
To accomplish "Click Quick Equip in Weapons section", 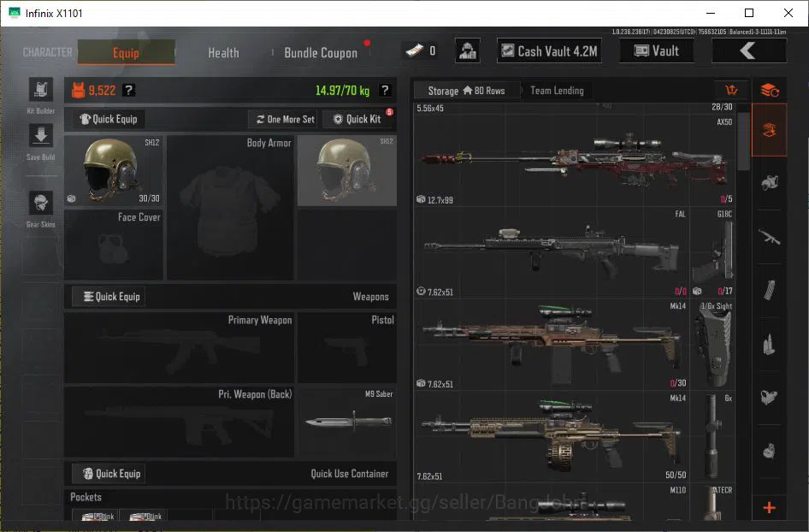I will 109,297.
